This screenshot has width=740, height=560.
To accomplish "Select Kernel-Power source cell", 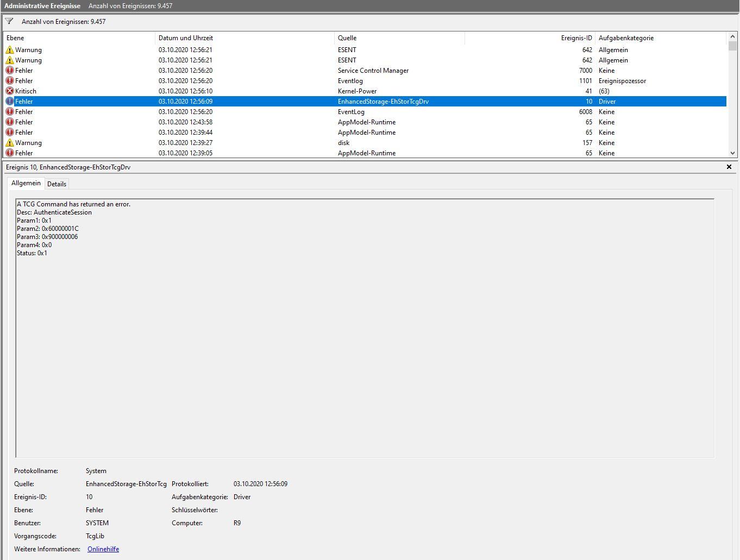I will (x=357, y=91).
